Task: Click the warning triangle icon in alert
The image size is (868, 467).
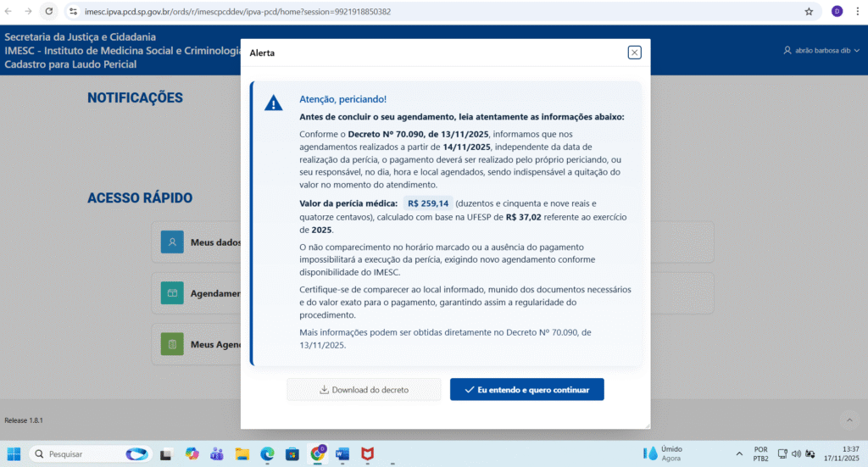Action: 274,103
